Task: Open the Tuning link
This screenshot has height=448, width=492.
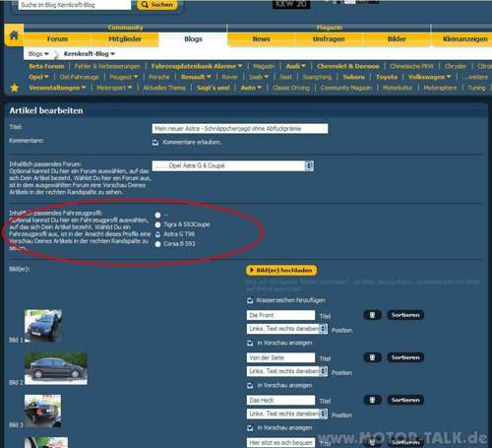Action: pyautogui.click(x=476, y=88)
